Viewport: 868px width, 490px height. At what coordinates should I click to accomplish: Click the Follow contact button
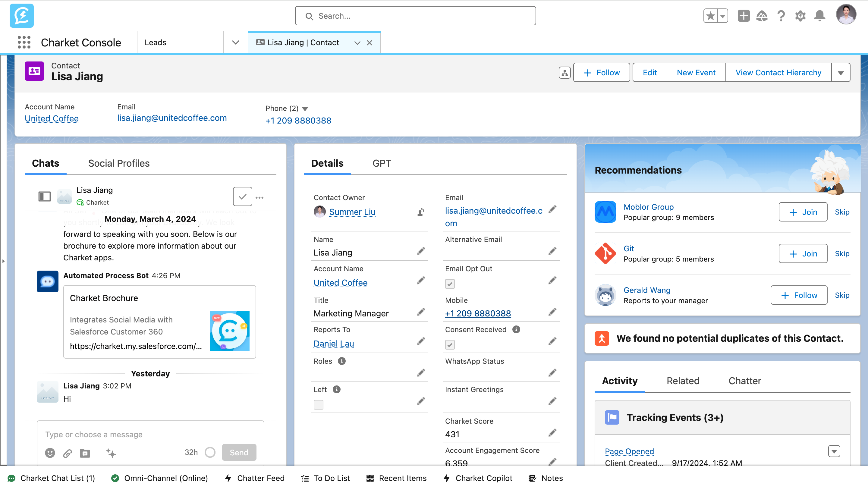coord(602,72)
